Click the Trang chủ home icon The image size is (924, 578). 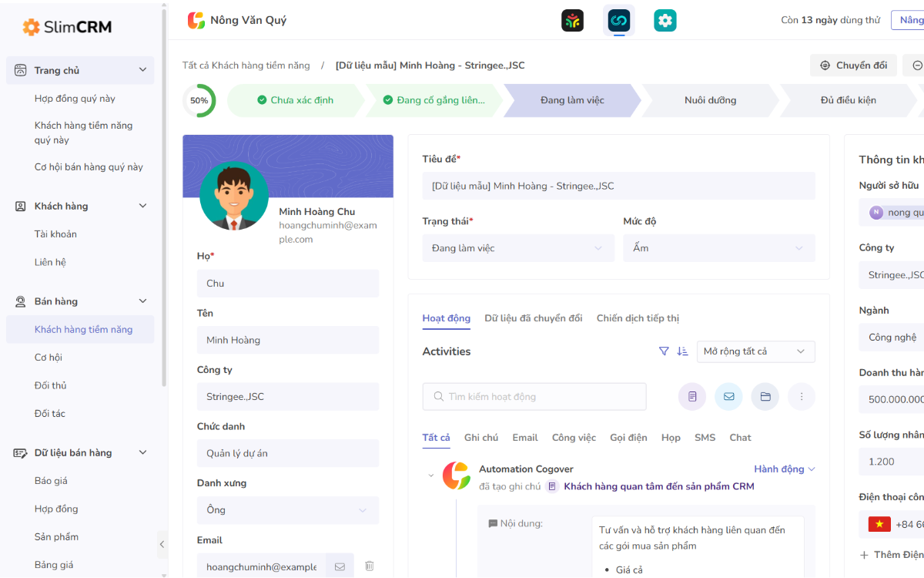coord(21,70)
